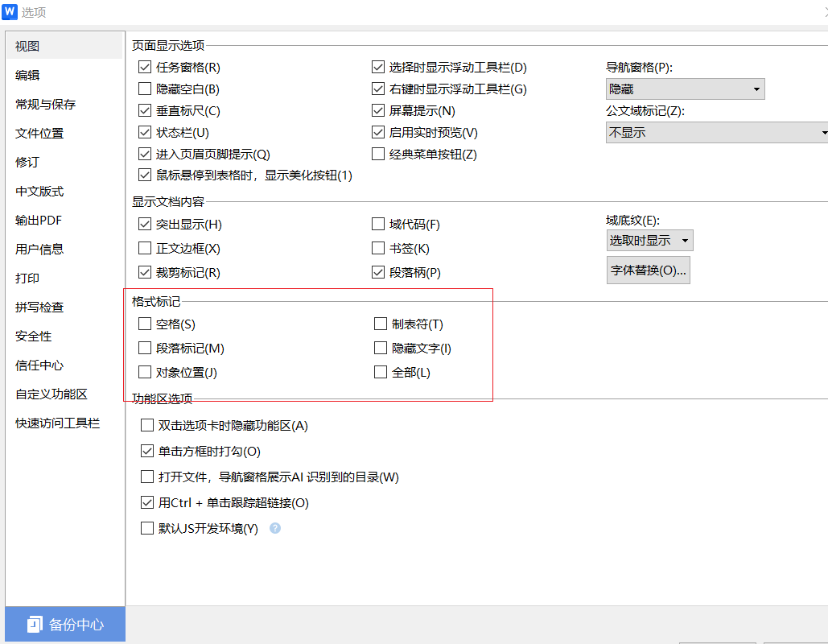Click the help icon next to 默认JS开发环境

[x=274, y=529]
